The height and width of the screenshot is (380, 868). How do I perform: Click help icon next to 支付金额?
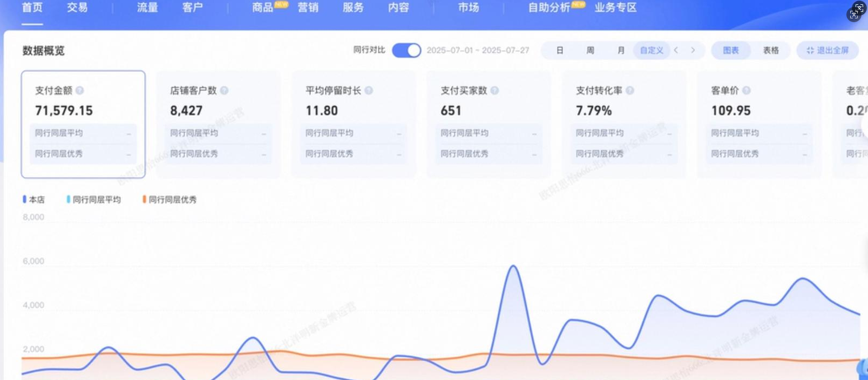click(x=79, y=91)
